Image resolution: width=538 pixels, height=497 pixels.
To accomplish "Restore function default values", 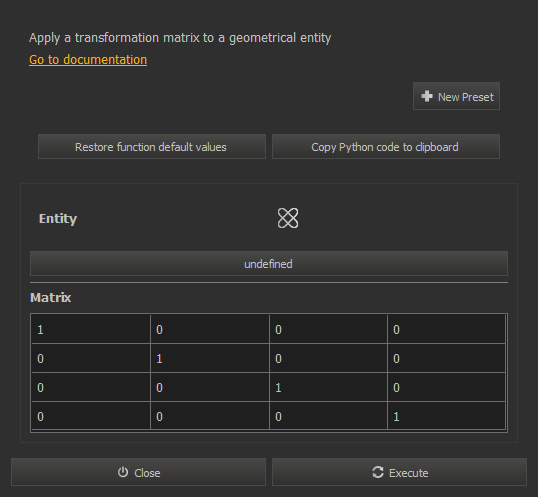I will click(x=152, y=147).
